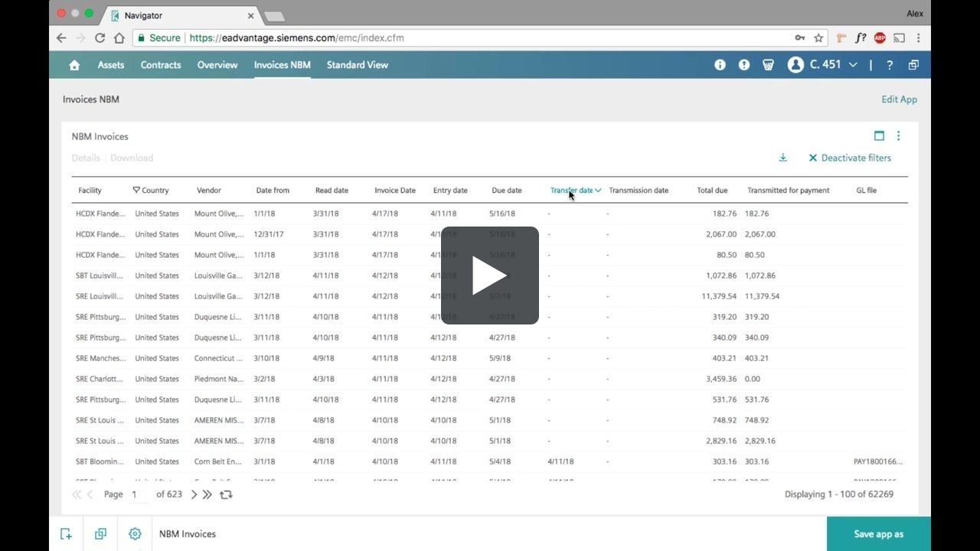Open a new browser tab
Screen dimensions: 980x551
[x=274, y=16]
